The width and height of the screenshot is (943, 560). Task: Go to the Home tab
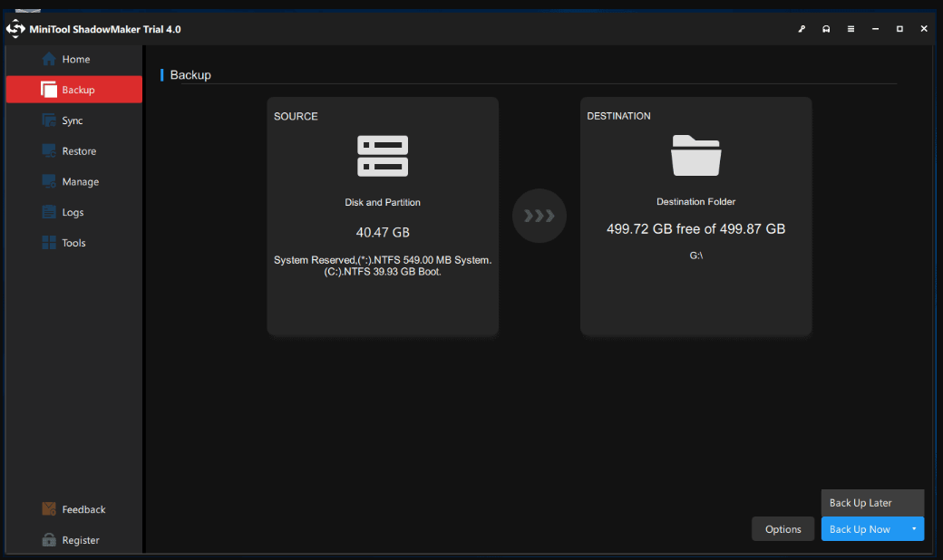(x=75, y=60)
